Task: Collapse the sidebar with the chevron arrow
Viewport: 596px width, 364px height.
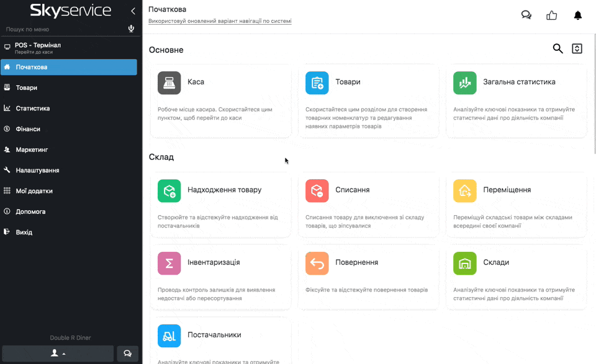Action: coord(133,11)
